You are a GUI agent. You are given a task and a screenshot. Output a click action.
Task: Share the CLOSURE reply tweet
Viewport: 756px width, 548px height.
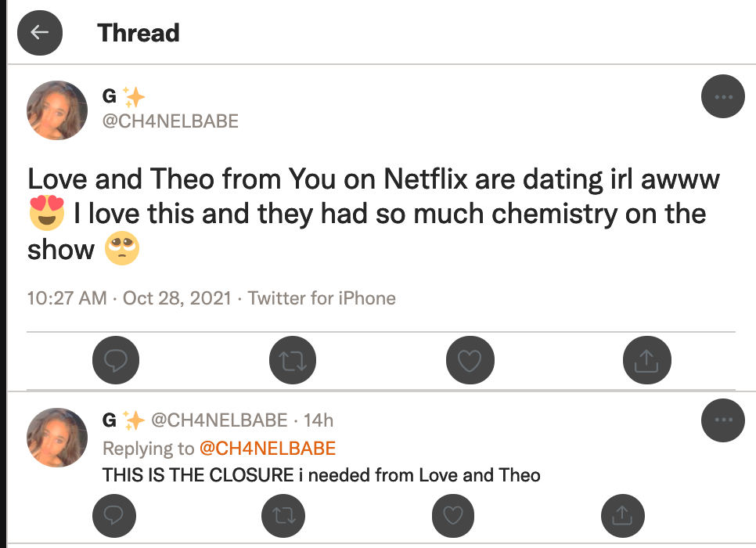pyautogui.click(x=622, y=516)
